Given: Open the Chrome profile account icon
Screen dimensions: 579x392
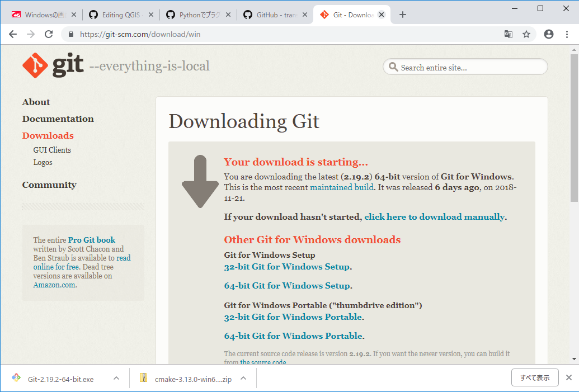Looking at the screenshot, I should (548, 34).
